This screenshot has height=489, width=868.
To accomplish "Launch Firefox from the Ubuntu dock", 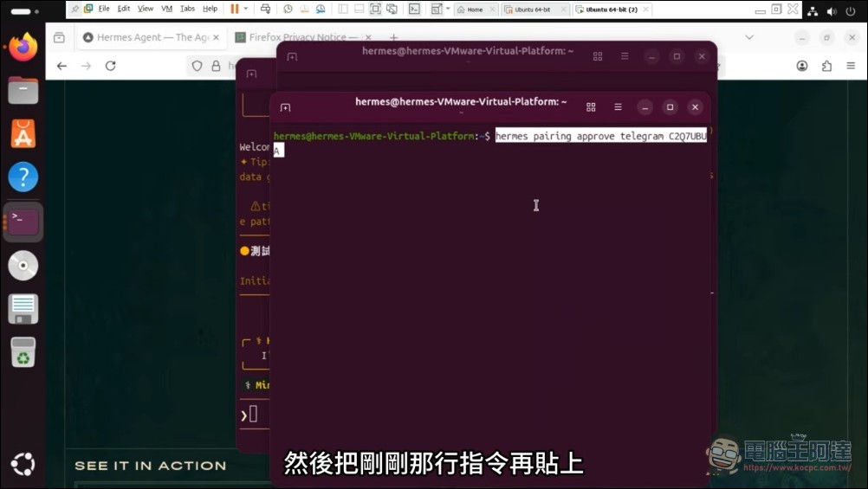I will 23,47.
